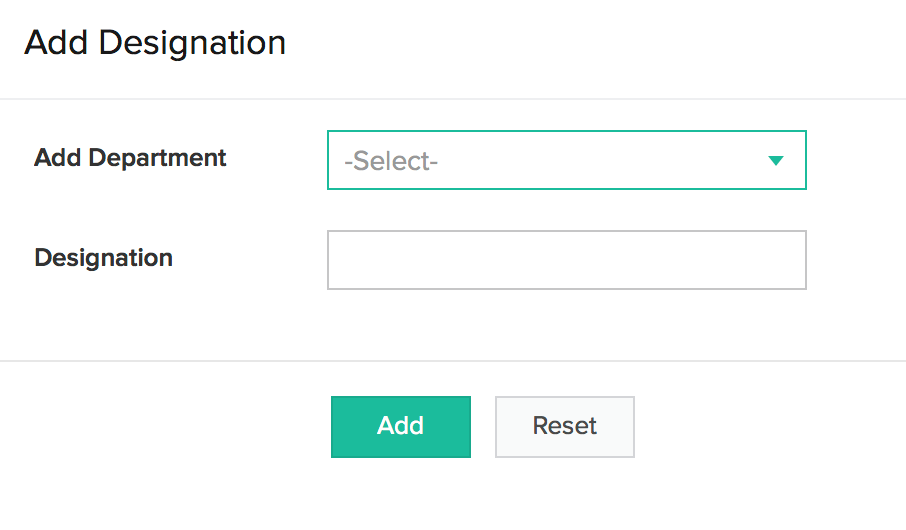Choose a department from -Select- menu
The image size is (906, 530).
click(x=566, y=160)
